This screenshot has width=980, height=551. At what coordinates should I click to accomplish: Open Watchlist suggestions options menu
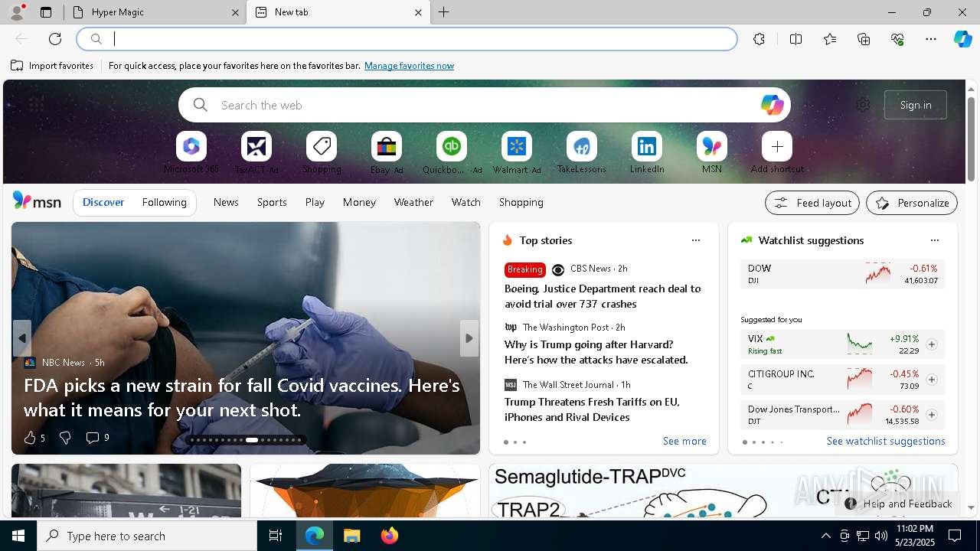pyautogui.click(x=935, y=240)
